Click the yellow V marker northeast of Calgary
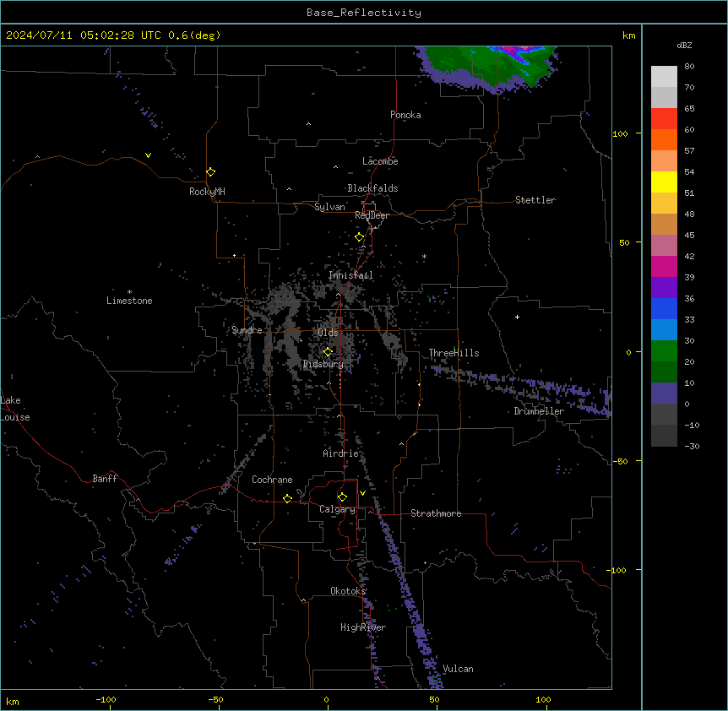This screenshot has width=728, height=711. point(362,493)
